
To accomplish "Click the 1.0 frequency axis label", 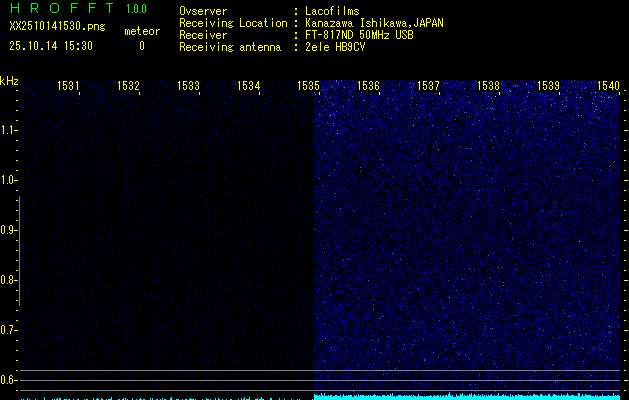I will [x=9, y=180].
